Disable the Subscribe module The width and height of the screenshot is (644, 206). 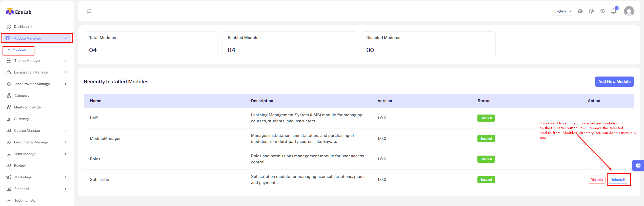click(596, 180)
